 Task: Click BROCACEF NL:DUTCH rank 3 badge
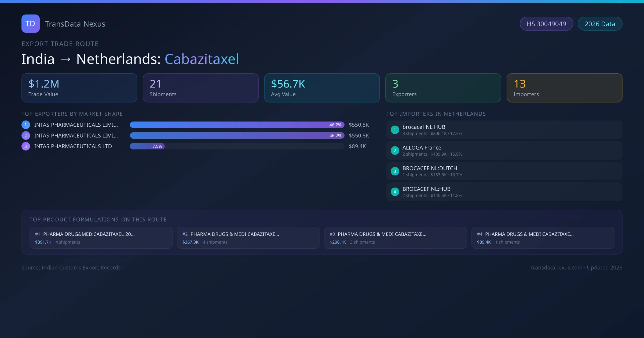coord(395,171)
